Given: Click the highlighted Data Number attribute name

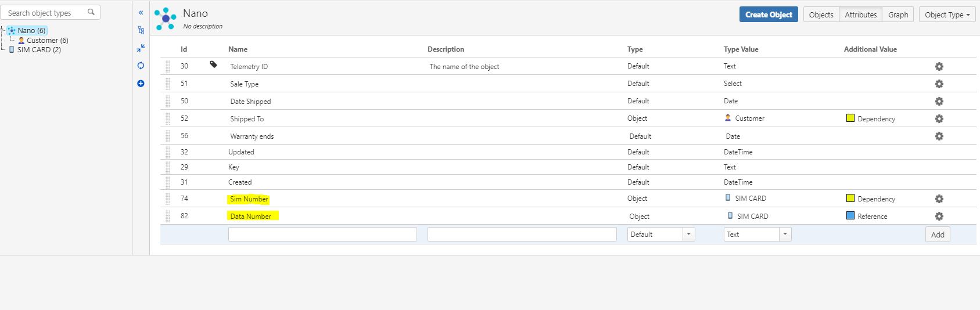Looking at the screenshot, I should pos(250,216).
